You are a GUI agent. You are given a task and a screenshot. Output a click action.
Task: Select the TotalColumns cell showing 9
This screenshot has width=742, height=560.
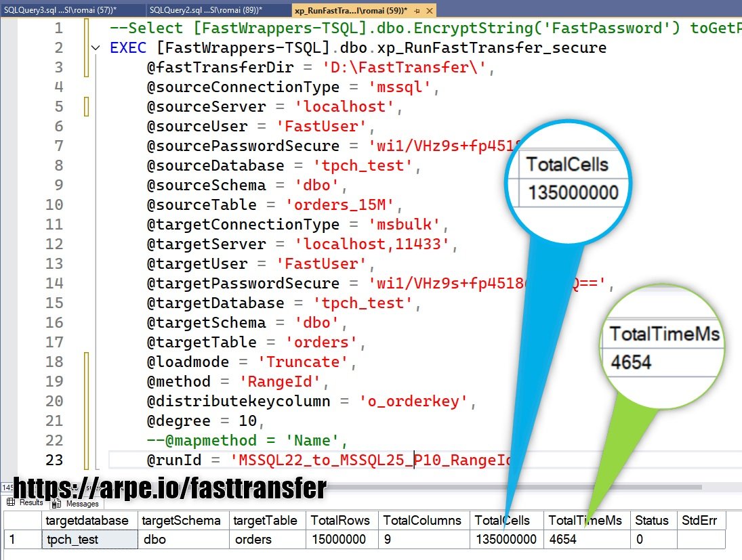coord(424,539)
